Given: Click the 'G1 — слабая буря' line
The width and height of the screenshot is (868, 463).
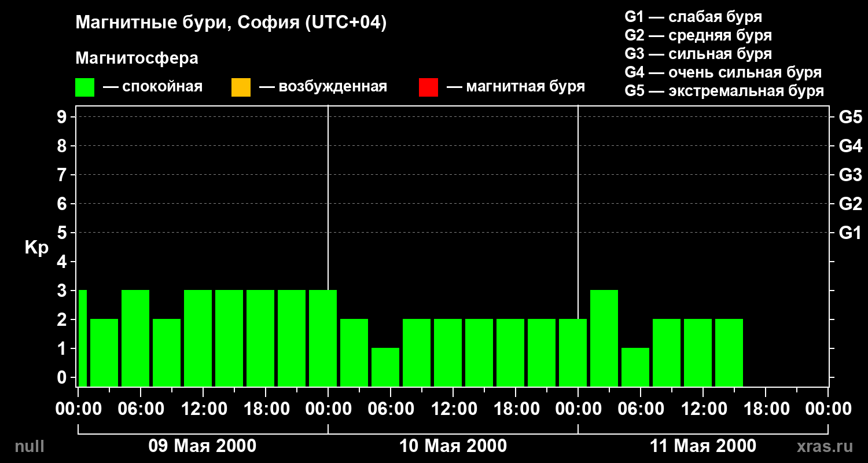Looking at the screenshot, I should pyautogui.click(x=693, y=16).
